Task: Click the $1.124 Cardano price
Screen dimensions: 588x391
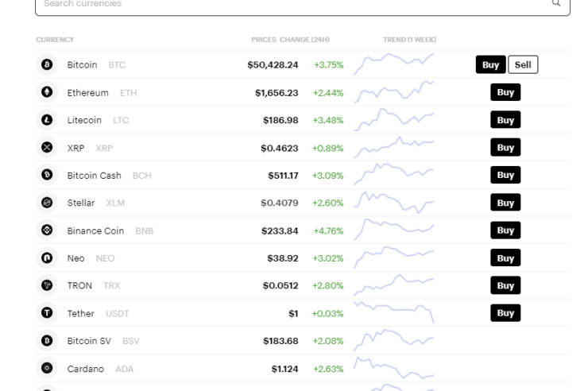Action: coord(284,369)
